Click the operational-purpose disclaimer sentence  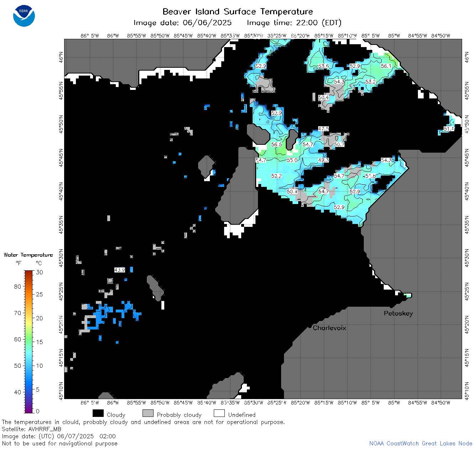(143, 422)
